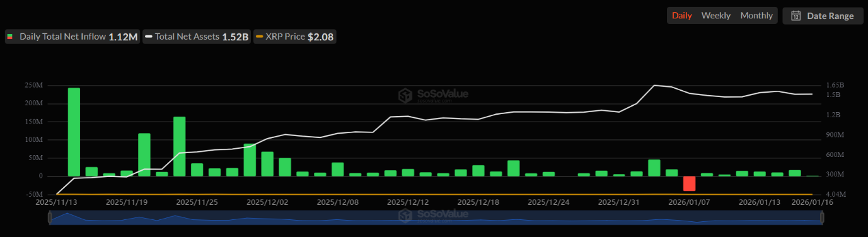868x237 pixels.
Task: Switch the chart to Monthly view
Action: [x=756, y=16]
